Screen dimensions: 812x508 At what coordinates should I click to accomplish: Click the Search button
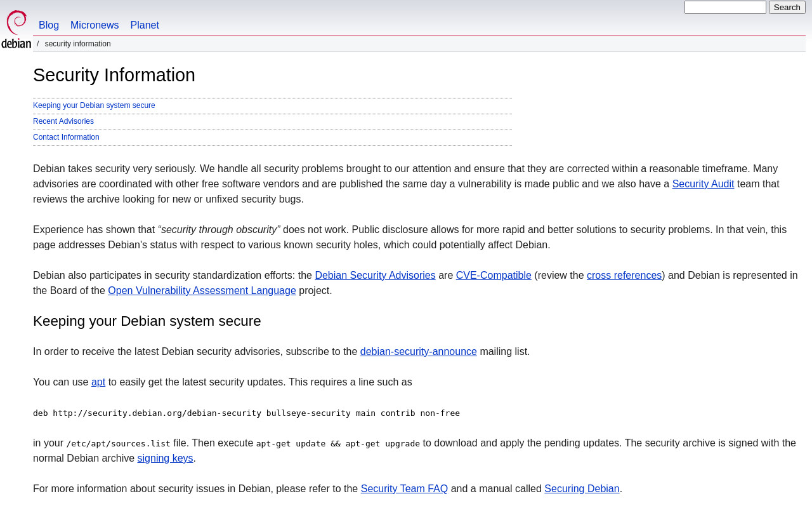tap(787, 7)
